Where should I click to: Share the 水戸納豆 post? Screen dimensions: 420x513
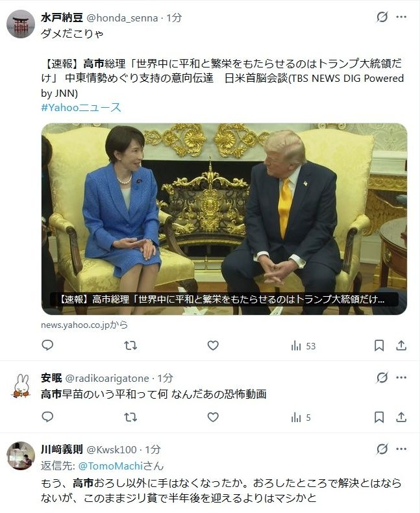pyautogui.click(x=401, y=345)
